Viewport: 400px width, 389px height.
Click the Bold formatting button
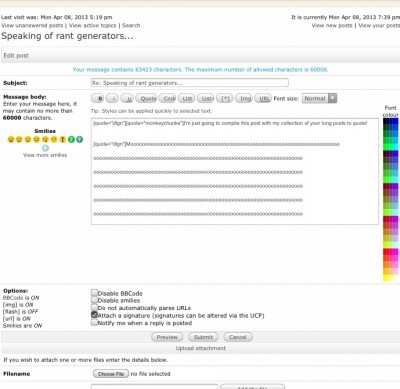coord(98,99)
